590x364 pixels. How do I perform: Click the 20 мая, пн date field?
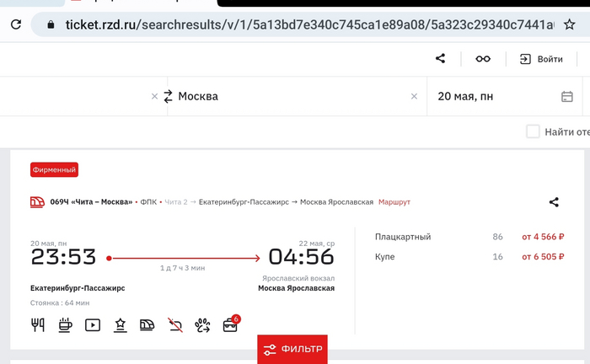(x=505, y=96)
